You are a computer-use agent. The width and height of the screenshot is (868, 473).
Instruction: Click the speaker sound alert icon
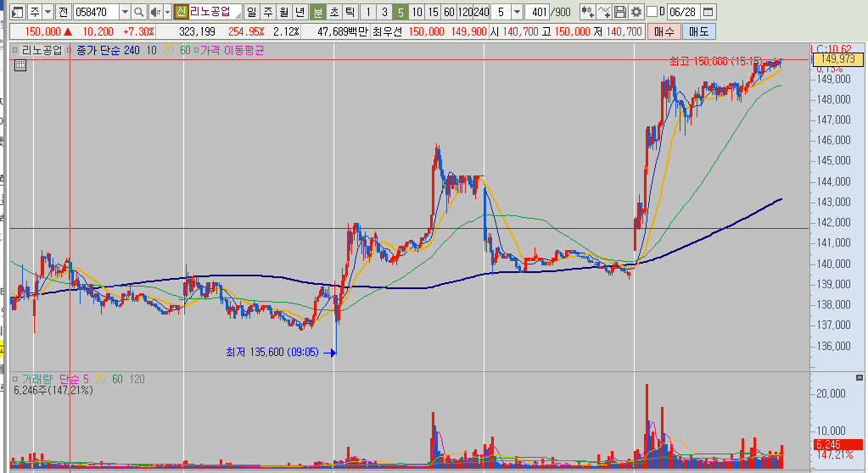pos(155,12)
